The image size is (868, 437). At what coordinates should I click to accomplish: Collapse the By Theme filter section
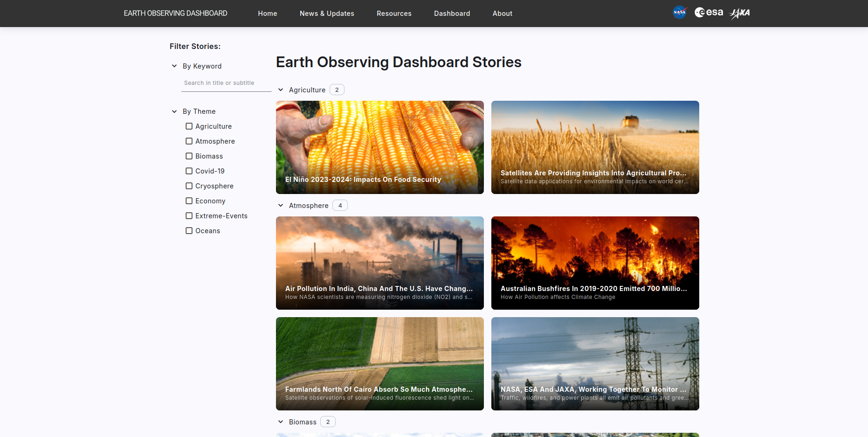174,111
